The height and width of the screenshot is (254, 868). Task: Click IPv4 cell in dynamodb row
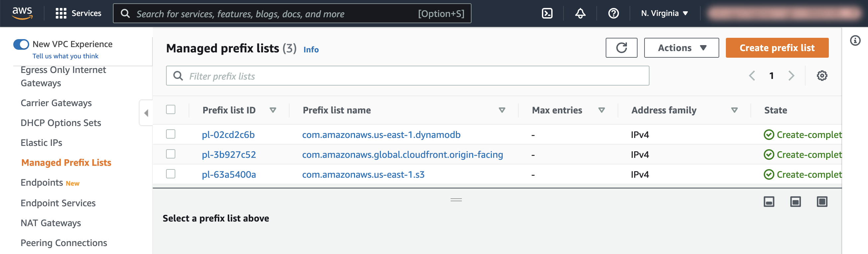click(640, 135)
